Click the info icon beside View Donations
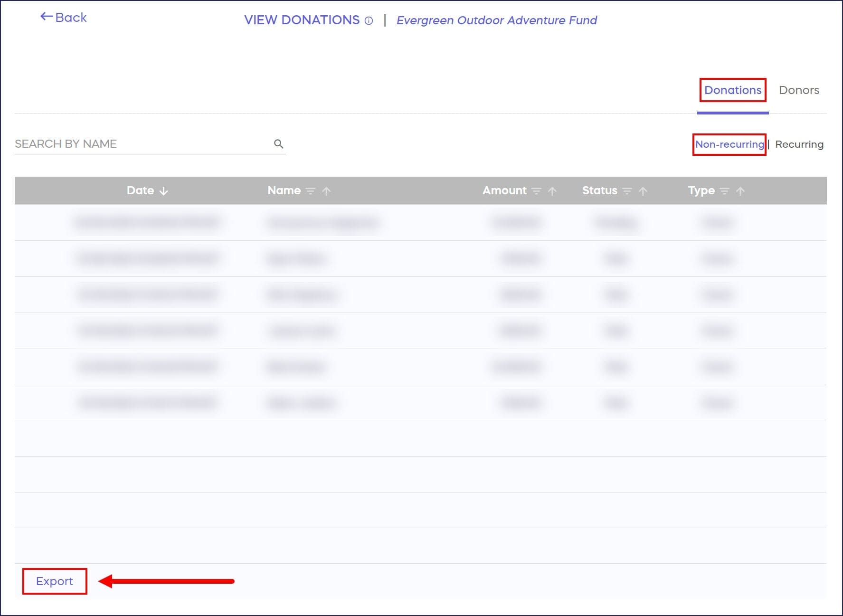 [x=369, y=20]
